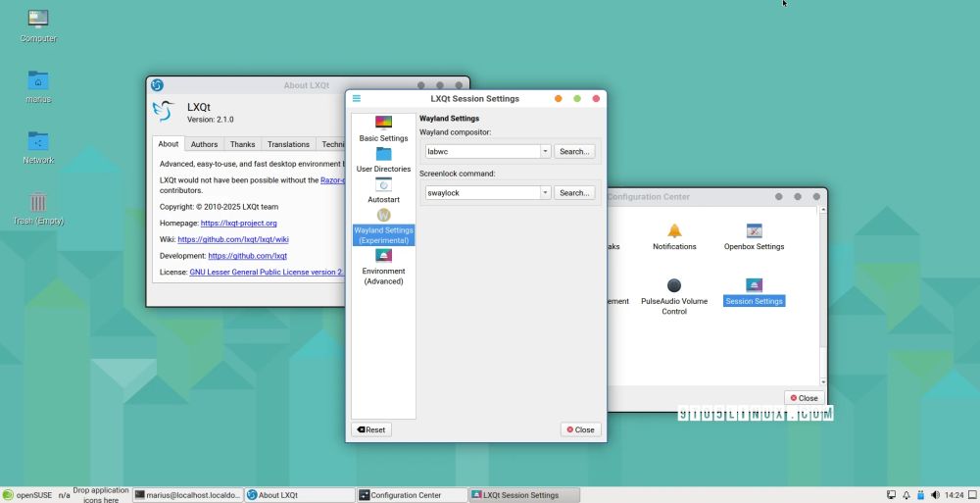Viewport: 980px width, 503px height.
Task: Open the lxqt-project.org homepage link
Action: point(239,224)
